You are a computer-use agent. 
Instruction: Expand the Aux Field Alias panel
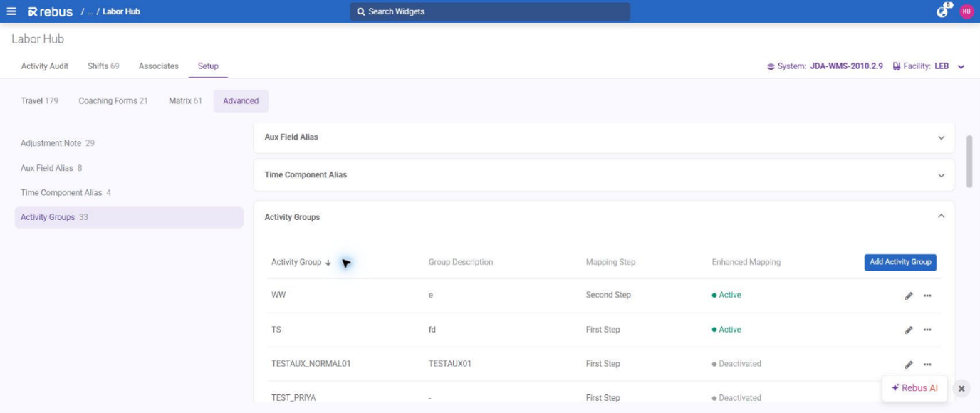941,137
